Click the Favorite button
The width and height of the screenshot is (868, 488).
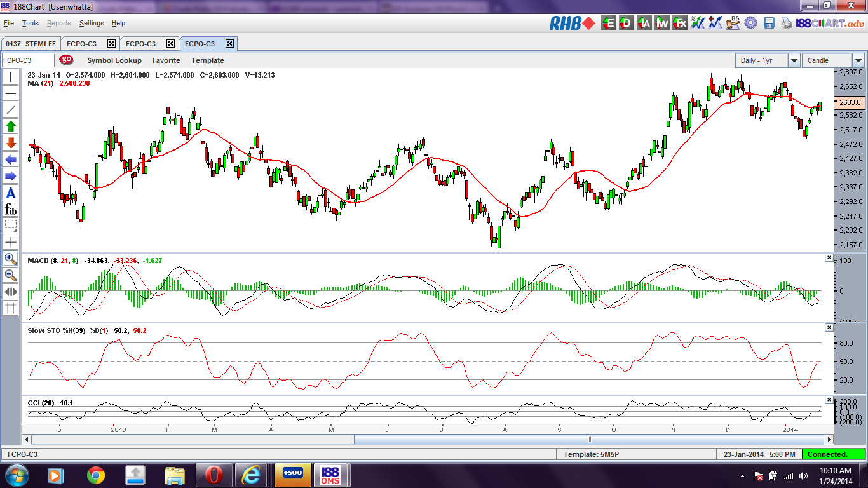click(x=166, y=60)
